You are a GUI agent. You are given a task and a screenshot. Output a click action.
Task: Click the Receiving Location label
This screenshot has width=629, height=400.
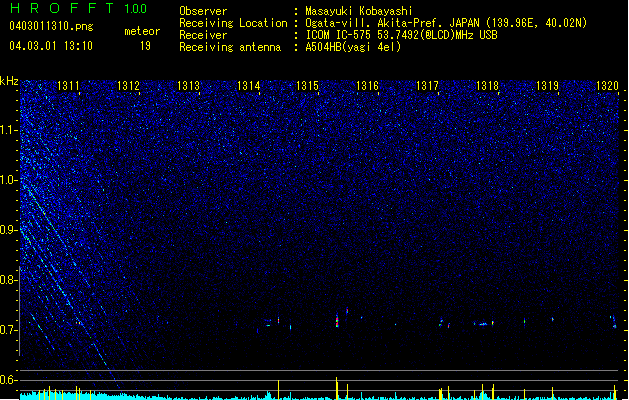tap(233, 23)
